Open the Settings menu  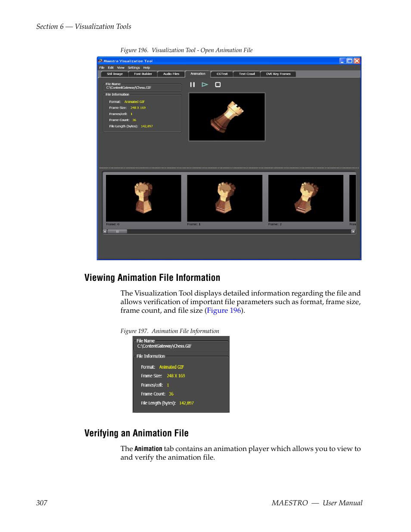coord(134,68)
